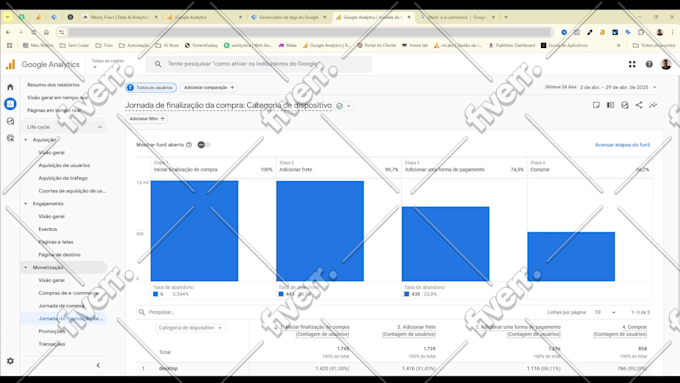Viewport: 680px width, 383px height.
Task: Collapse the Monetização tree group
Action: pyautogui.click(x=26, y=267)
